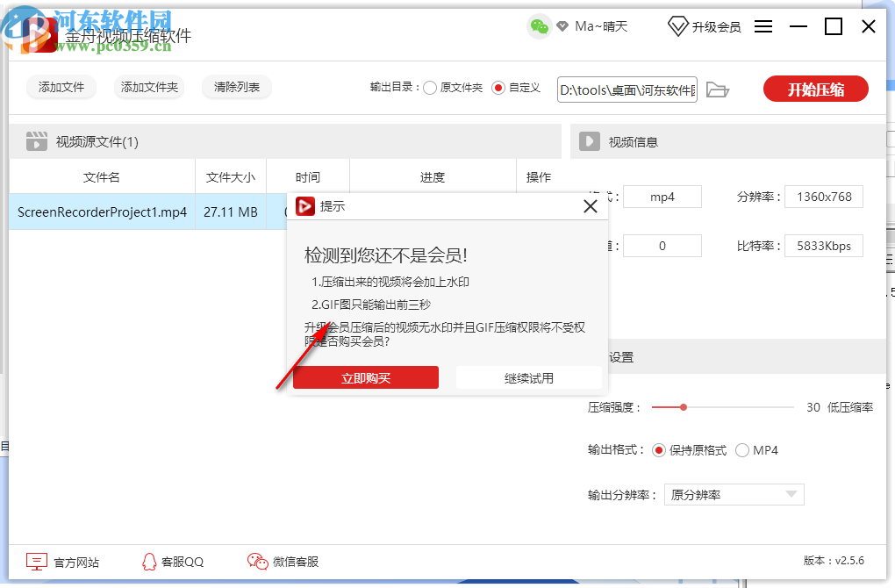Screen dimensions: 895x588
Task: Click the official website icon at bottom left
Action: [x=36, y=561]
